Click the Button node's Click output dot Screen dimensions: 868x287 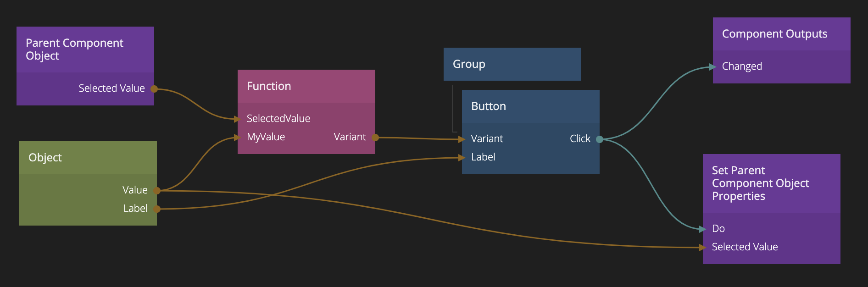(x=599, y=139)
